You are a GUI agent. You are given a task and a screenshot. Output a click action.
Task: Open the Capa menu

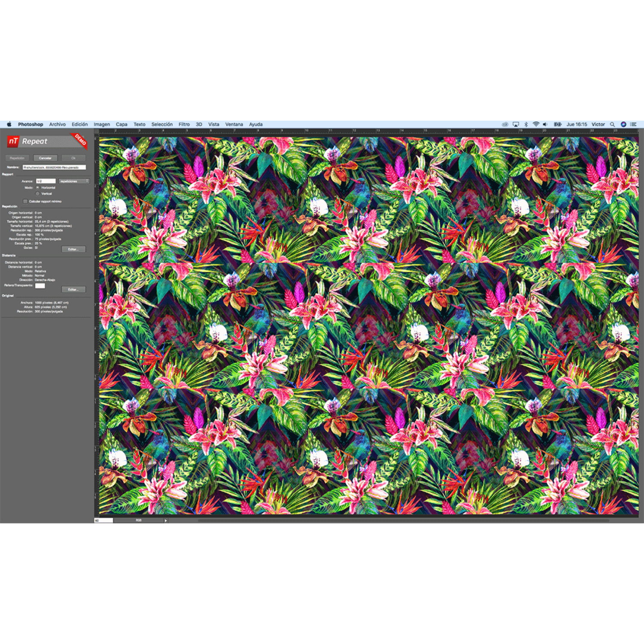coord(122,125)
